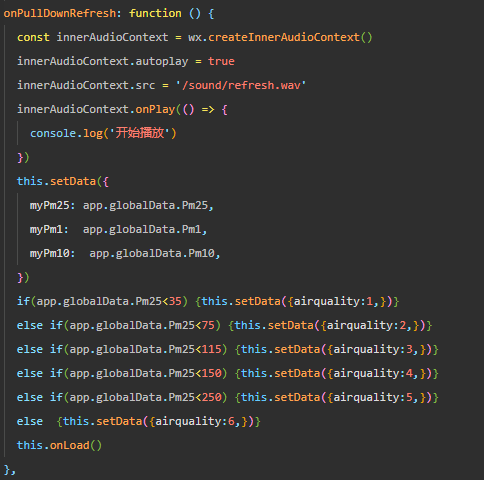
Task: Click the threshold value 115
Action: [211, 349]
